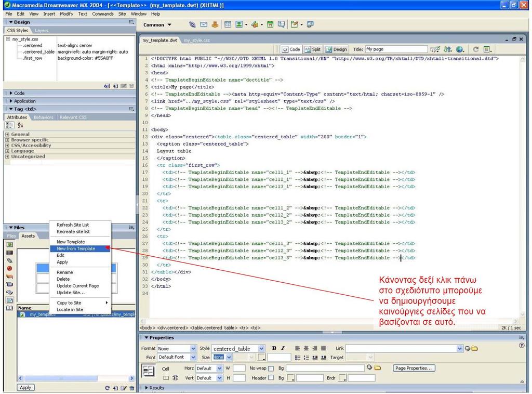The width and height of the screenshot is (532, 394).
Task: Click the Bold formatting button
Action: [274, 348]
